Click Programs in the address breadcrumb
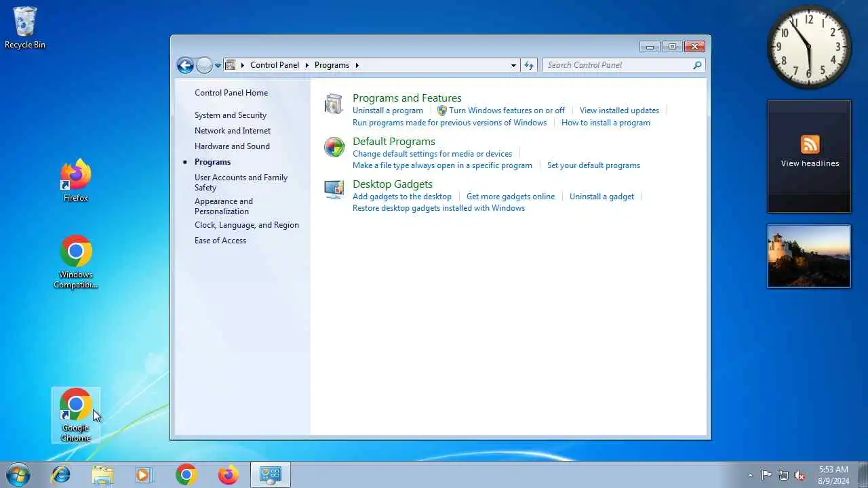The height and width of the screenshot is (488, 868). pos(332,65)
